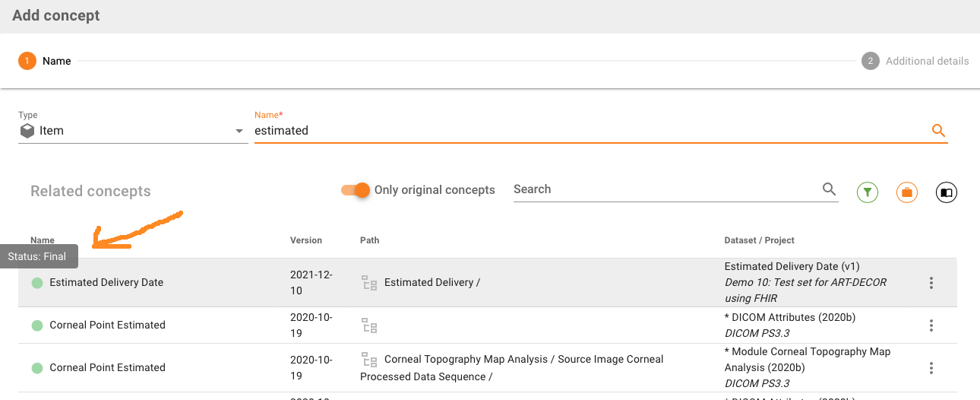The image size is (980, 400).
Task: Click the orange briefcase project icon
Action: (906, 193)
